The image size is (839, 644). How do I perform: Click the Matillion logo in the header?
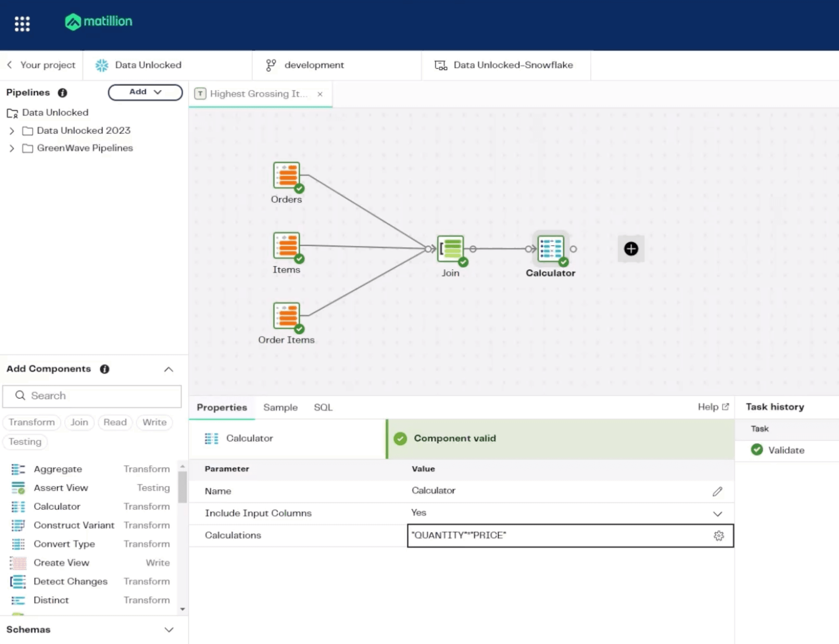click(98, 22)
